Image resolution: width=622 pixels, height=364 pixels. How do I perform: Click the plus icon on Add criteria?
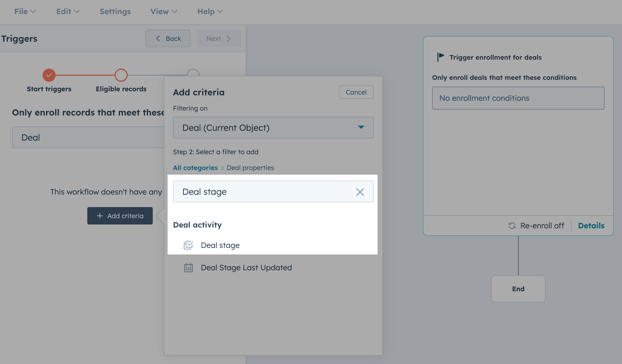pos(100,216)
